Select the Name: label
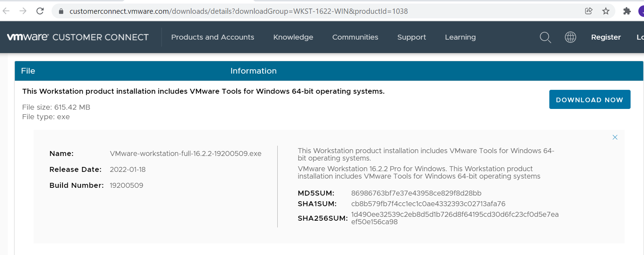 (x=61, y=153)
